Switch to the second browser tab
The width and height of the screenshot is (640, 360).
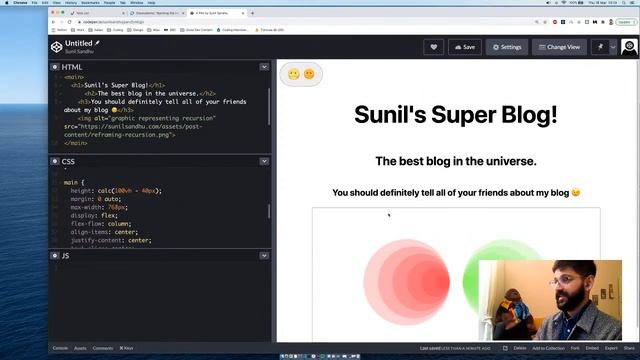point(157,13)
